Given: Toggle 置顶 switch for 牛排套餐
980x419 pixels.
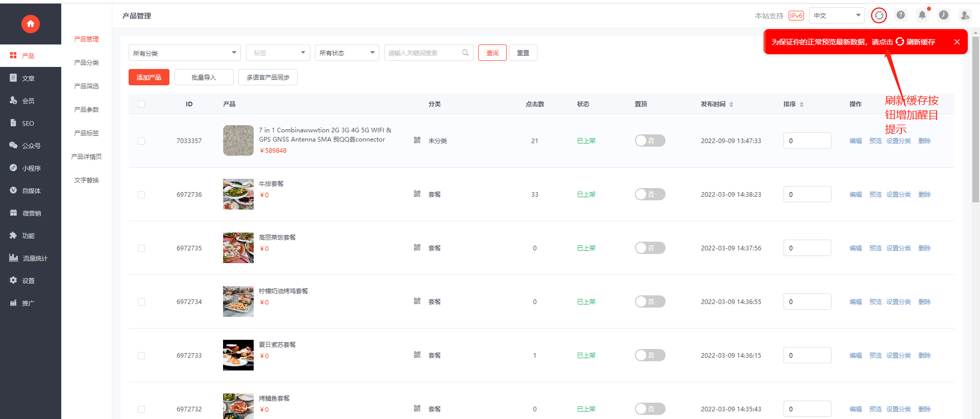Looking at the screenshot, I should click(x=650, y=194).
